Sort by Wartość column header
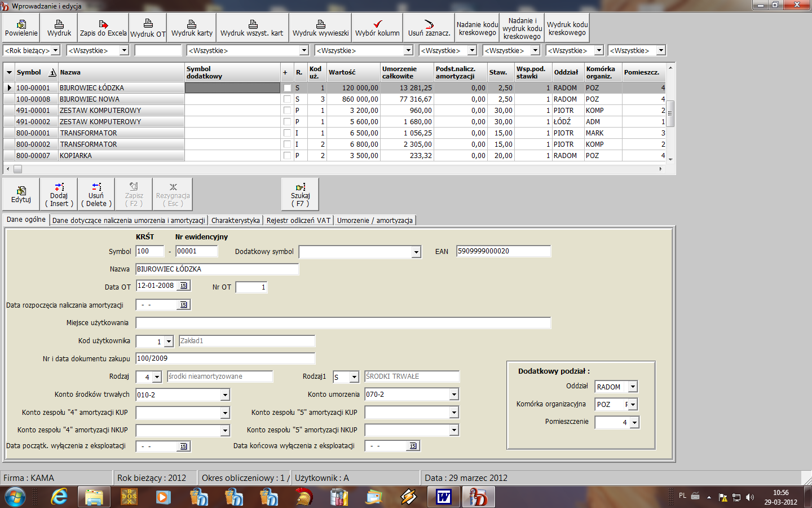The image size is (812, 508). pos(354,72)
